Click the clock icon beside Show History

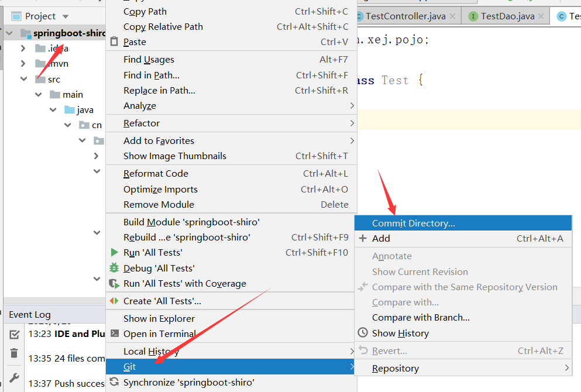click(x=363, y=333)
